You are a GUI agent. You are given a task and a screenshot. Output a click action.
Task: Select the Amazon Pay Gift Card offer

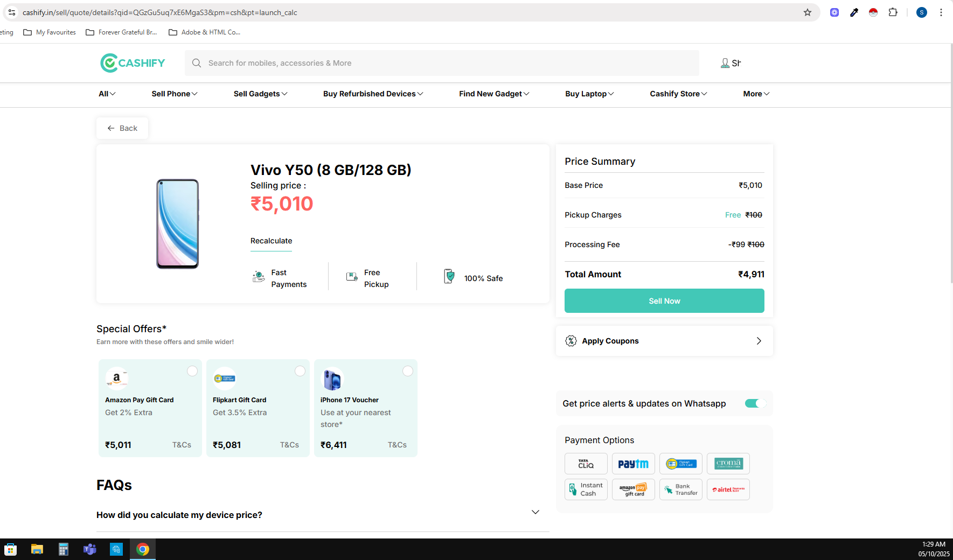(192, 371)
